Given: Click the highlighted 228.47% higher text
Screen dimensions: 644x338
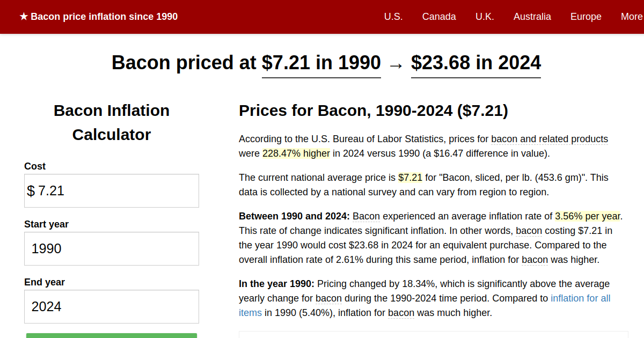Looking at the screenshot, I should [296, 153].
